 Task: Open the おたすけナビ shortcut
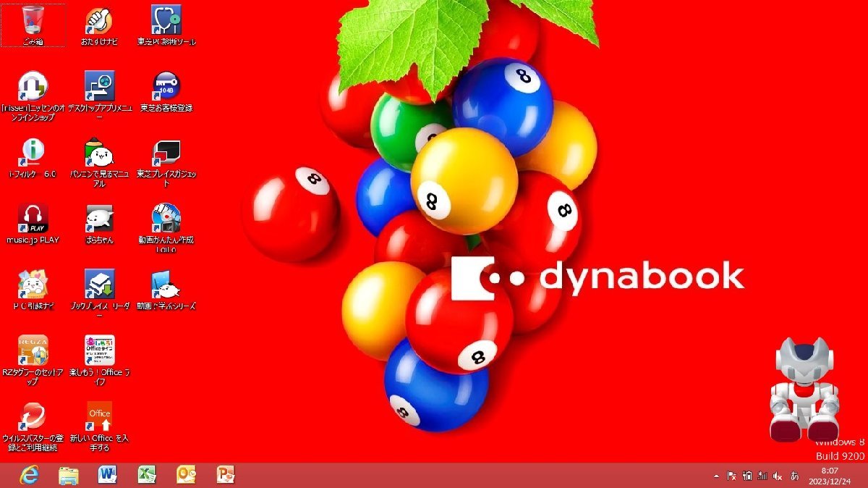[99, 25]
